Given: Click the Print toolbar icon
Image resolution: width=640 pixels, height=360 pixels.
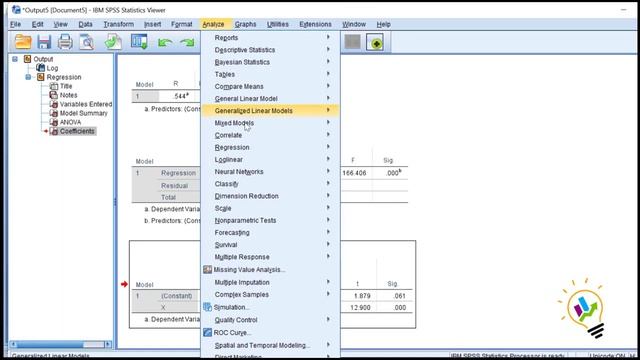Looking at the screenshot, I should (65, 42).
